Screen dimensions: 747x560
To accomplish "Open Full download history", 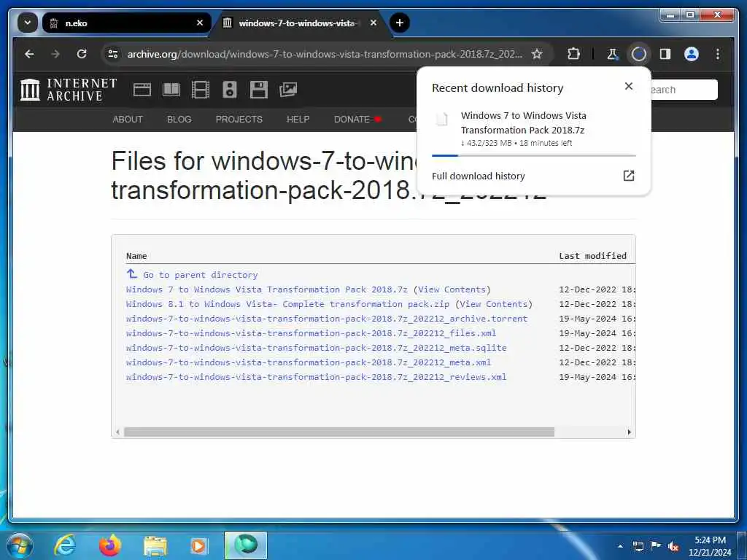I will [x=479, y=176].
